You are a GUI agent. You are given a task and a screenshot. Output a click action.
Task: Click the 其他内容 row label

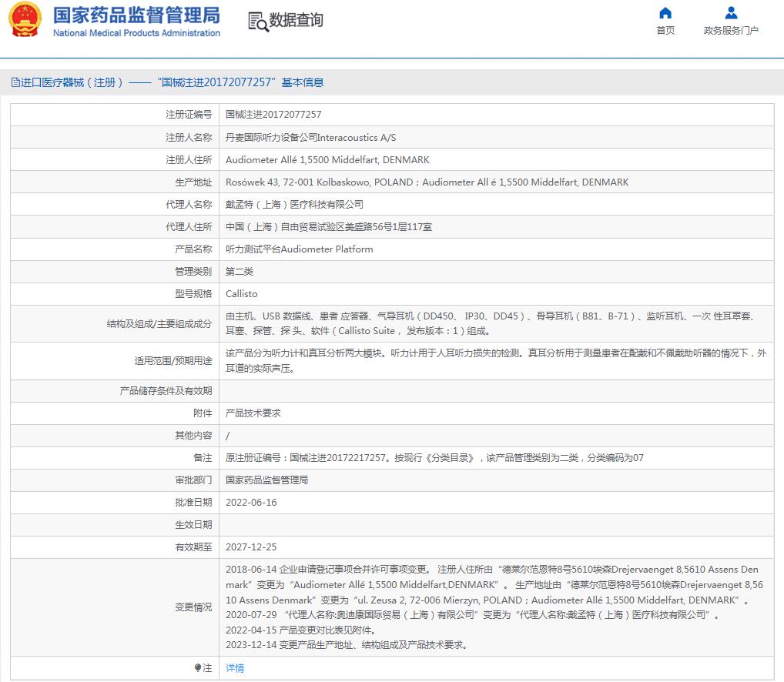pyautogui.click(x=193, y=435)
